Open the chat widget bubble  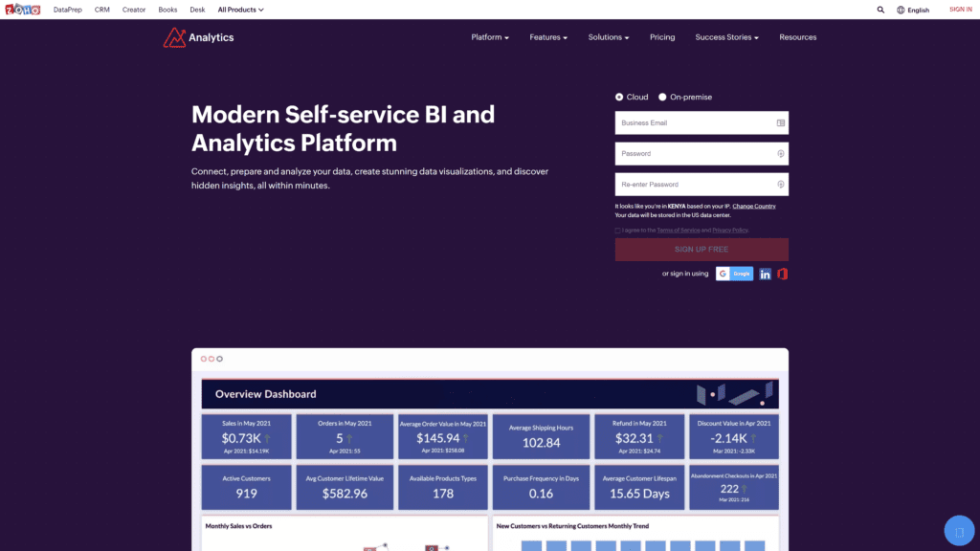(959, 531)
